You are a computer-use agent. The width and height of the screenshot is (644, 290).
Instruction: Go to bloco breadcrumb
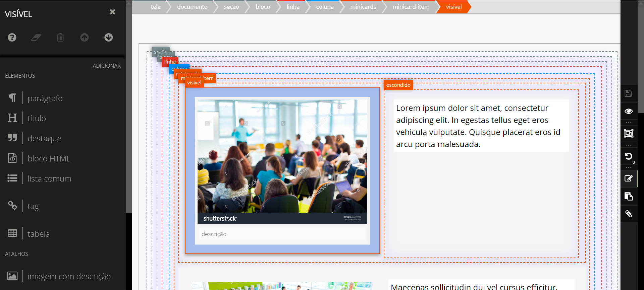tap(263, 7)
